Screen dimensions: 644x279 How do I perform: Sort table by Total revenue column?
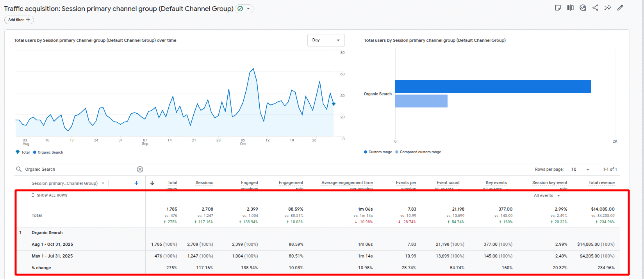pyautogui.click(x=601, y=182)
